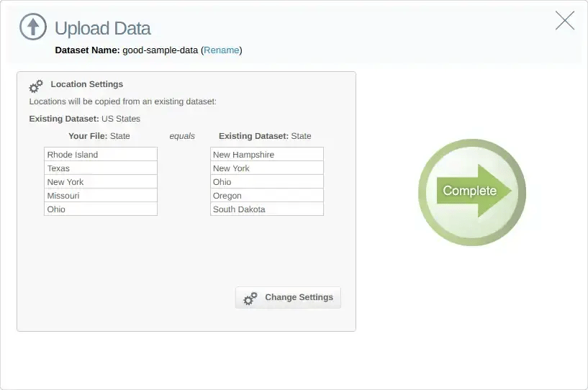
Task: Click the 'Existing Dataset: US States' text
Action: (x=84, y=119)
